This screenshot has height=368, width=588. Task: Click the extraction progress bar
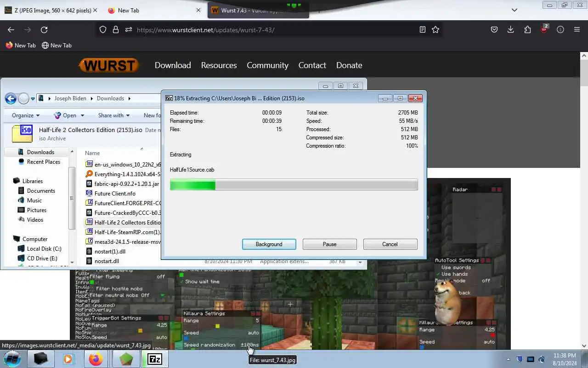pos(294,185)
